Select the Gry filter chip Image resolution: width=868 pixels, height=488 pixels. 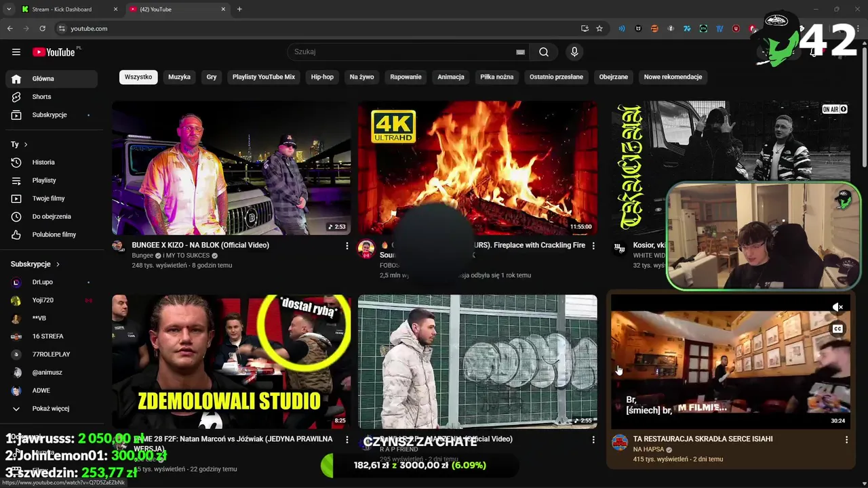(x=212, y=77)
